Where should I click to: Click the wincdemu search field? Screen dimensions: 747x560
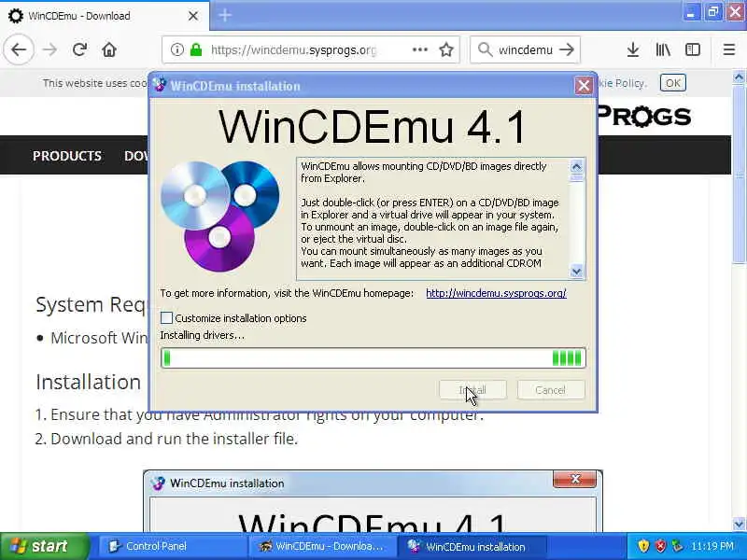pyautogui.click(x=525, y=49)
